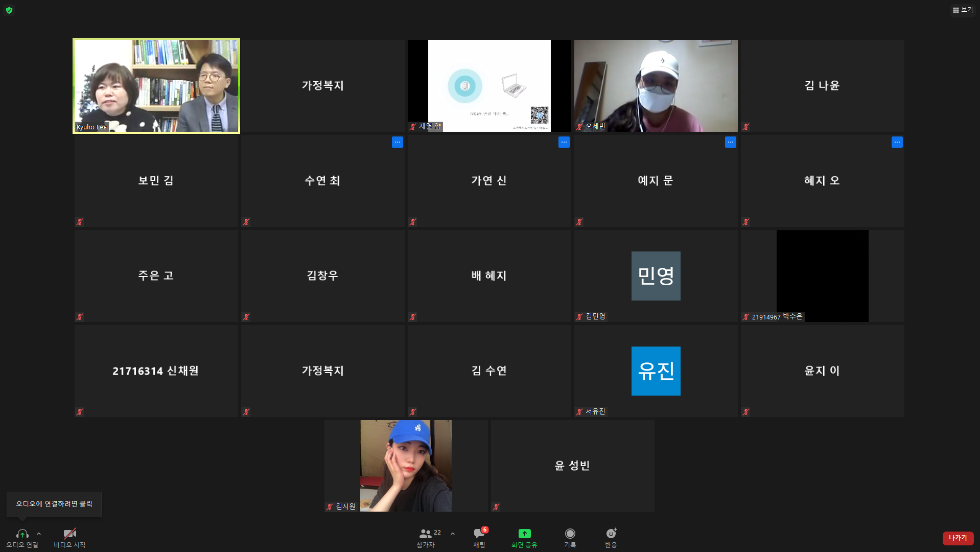The height and width of the screenshot is (552, 980).
Task: Expand the arrow next to 참가자
Action: click(x=453, y=534)
